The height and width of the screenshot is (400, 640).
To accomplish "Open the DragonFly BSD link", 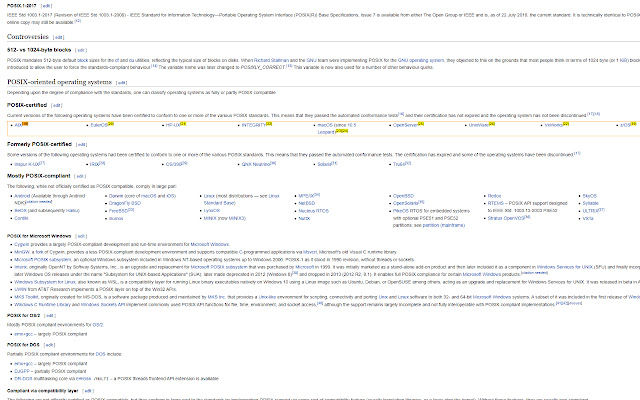I will [124, 203].
